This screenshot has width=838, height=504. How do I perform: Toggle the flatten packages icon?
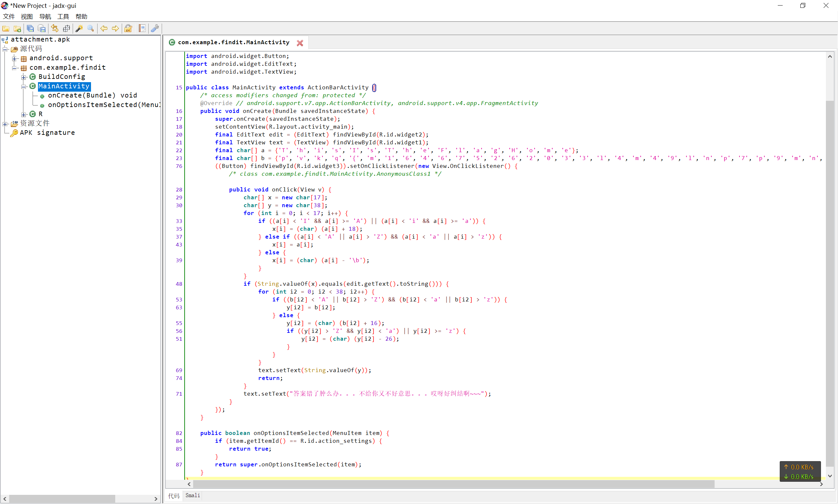pos(66,28)
